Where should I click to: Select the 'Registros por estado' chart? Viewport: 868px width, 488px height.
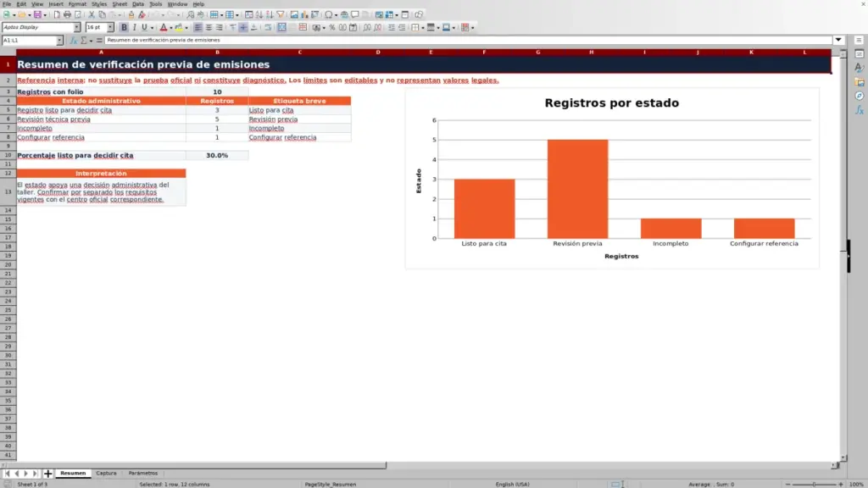click(x=612, y=179)
